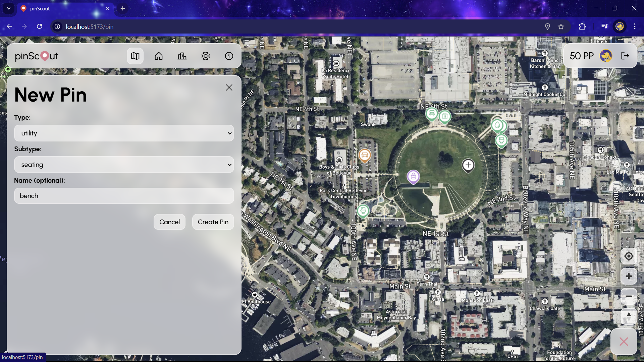
Task: Click the logout arrow icon
Action: [625, 56]
